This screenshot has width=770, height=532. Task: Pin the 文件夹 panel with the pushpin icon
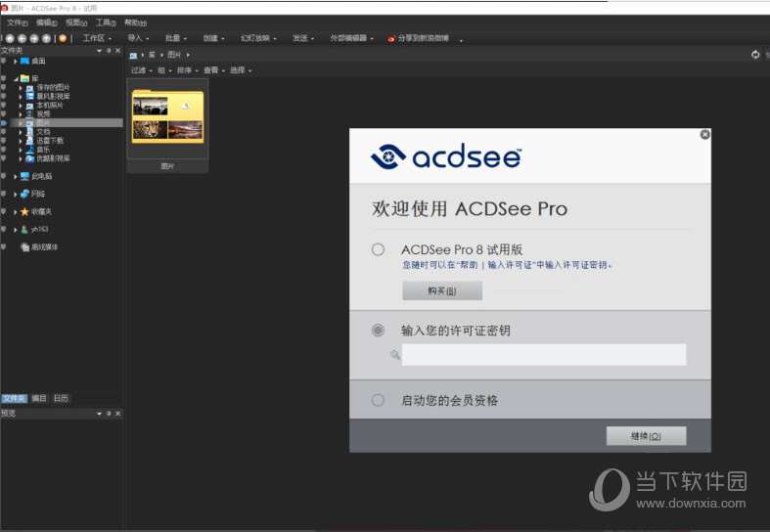tap(109, 50)
